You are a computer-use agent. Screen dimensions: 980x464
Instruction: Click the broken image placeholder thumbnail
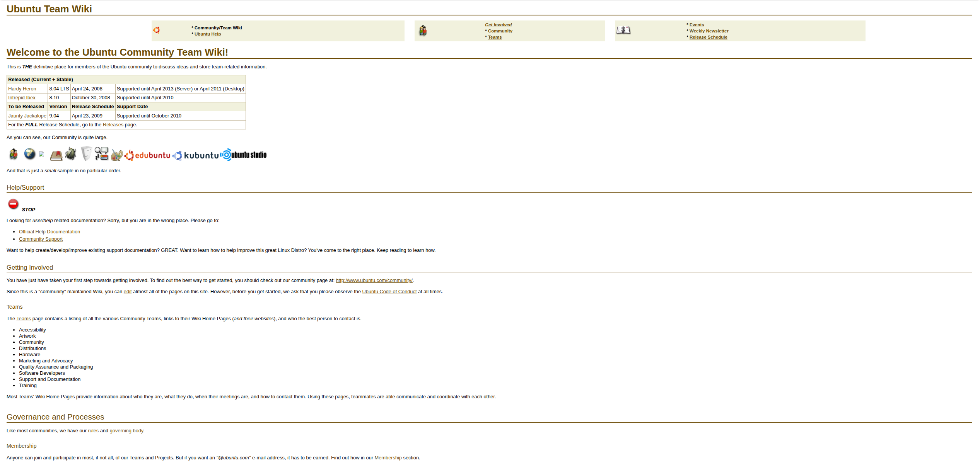(x=42, y=154)
